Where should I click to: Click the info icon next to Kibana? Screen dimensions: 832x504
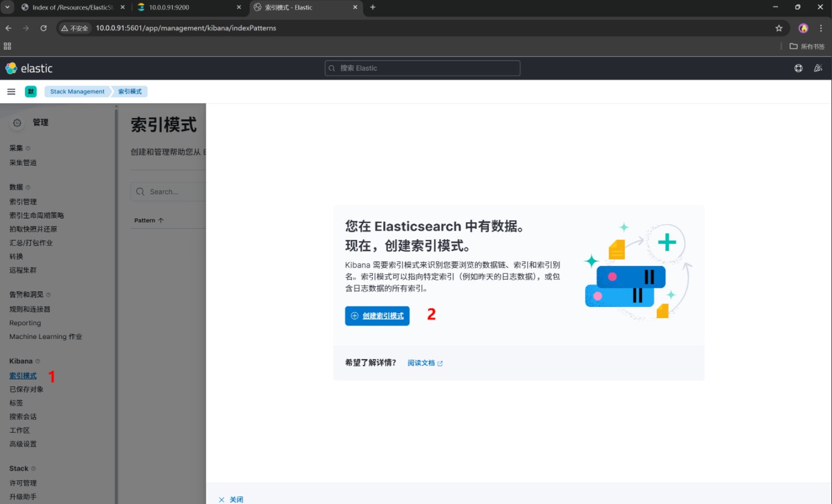[38, 361]
